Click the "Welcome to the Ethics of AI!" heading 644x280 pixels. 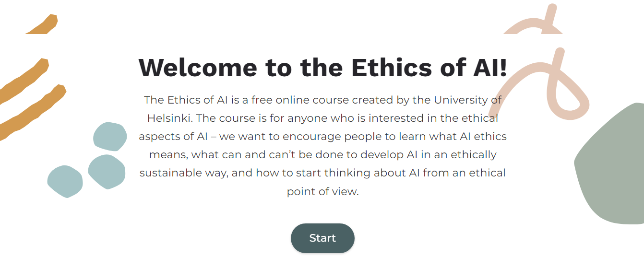(x=322, y=67)
